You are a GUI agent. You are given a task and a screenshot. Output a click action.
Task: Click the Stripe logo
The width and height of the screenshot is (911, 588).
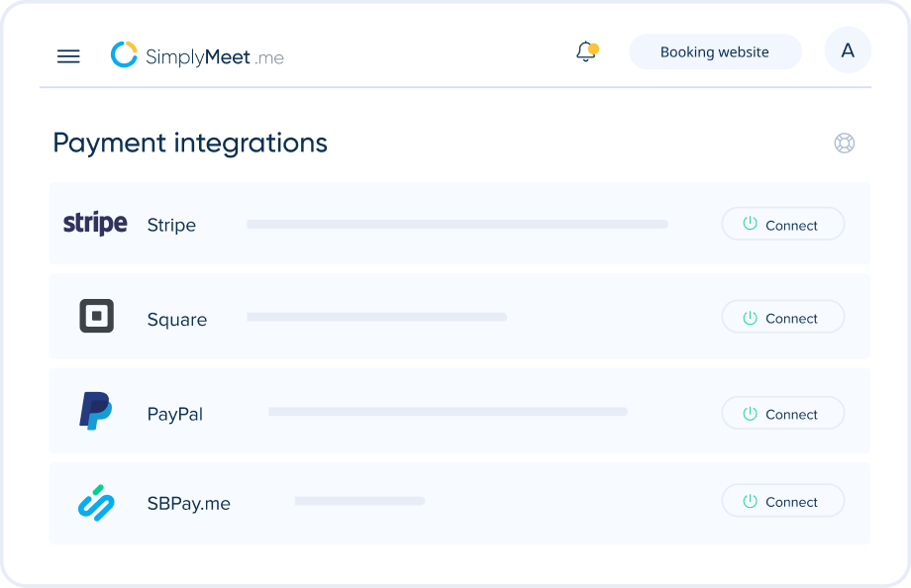pyautogui.click(x=95, y=223)
